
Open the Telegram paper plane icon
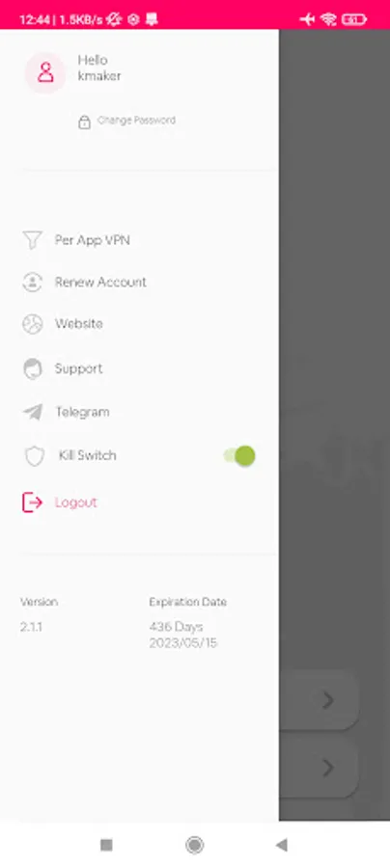tap(33, 412)
